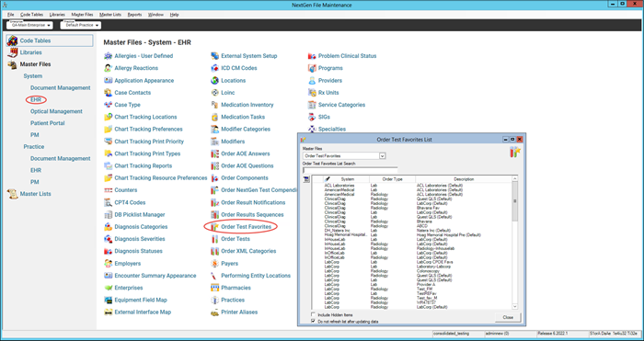Sort by the System column header
The width and height of the screenshot is (644, 341).
point(347,179)
